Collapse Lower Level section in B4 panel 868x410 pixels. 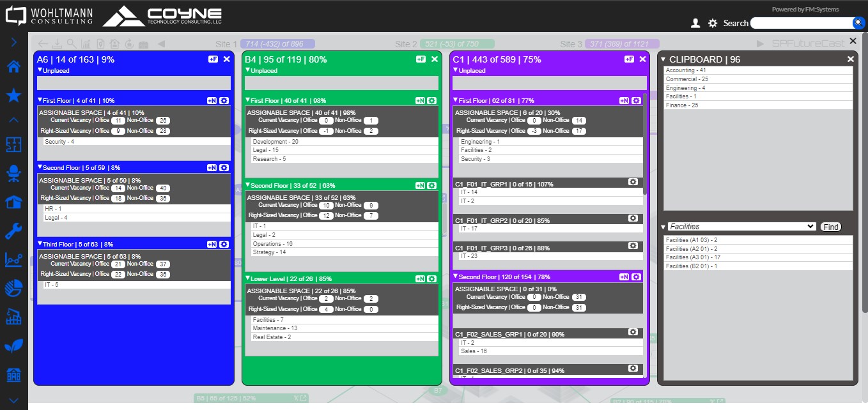[248, 278]
